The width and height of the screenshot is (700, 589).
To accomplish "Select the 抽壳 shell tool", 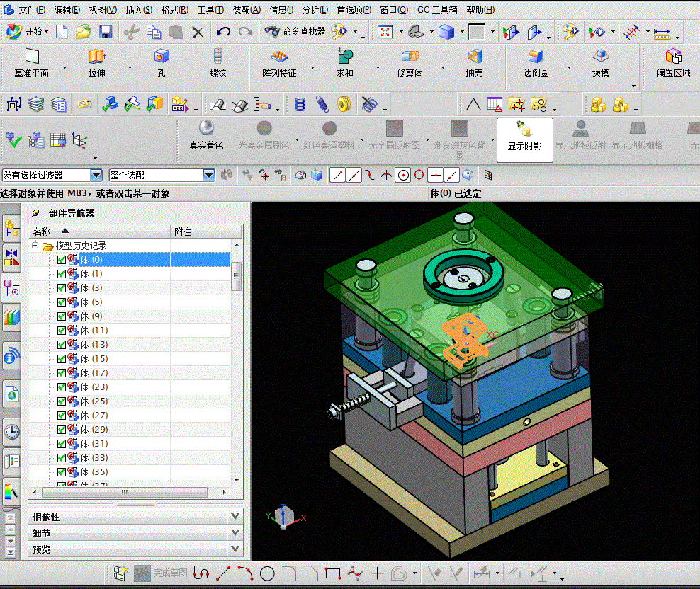I will coord(474,64).
